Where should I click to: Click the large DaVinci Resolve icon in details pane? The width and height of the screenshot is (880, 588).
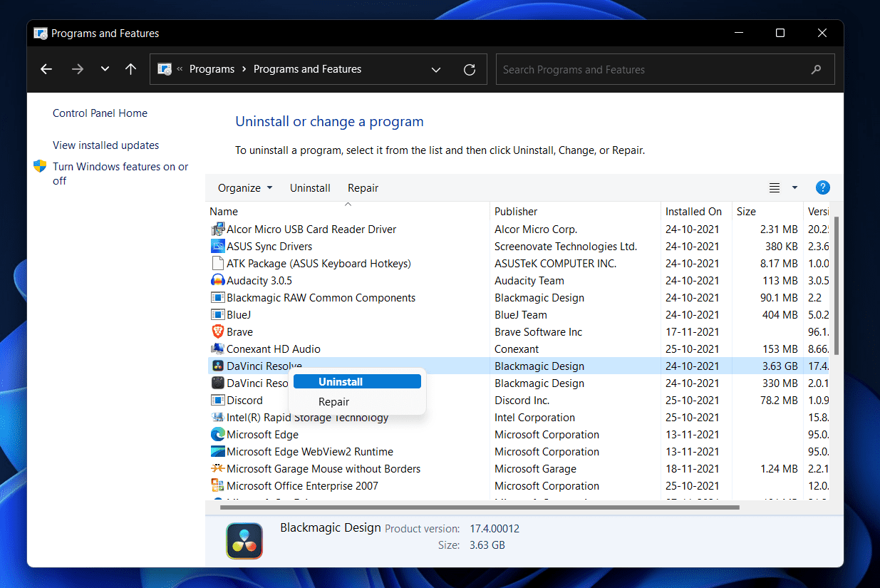tap(244, 540)
